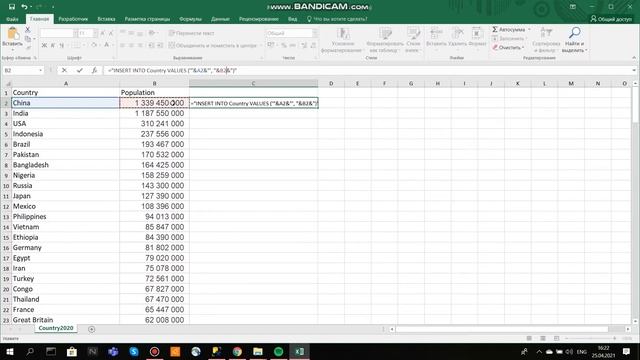The image size is (640, 360).
Task: Select column header D
Action: (331, 83)
